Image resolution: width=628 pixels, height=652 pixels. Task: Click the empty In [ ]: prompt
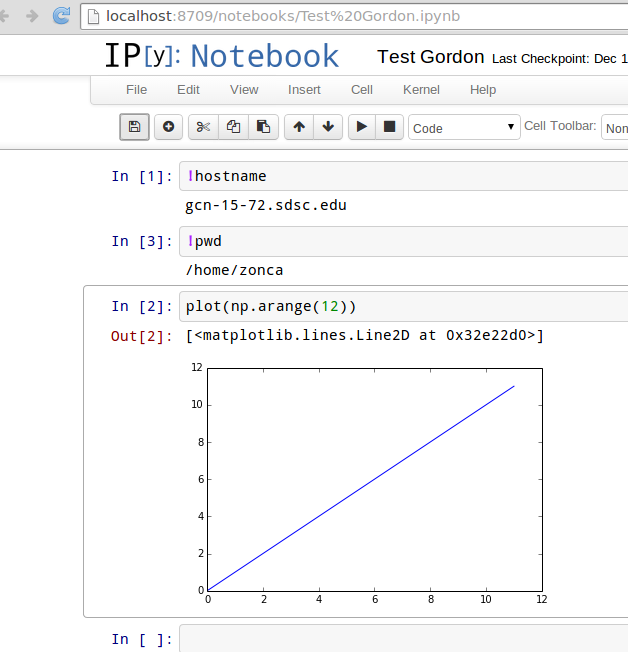pyautogui.click(x=142, y=640)
